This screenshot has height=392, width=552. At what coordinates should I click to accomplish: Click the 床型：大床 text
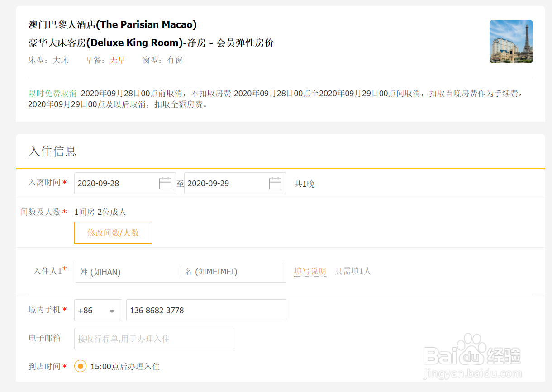pos(48,60)
